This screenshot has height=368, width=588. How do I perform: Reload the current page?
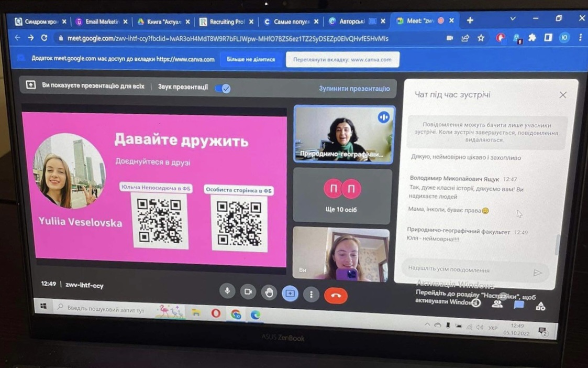tap(45, 38)
